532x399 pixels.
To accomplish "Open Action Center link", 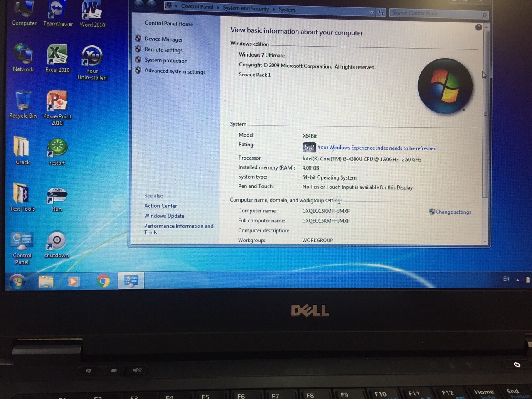I will click(x=160, y=206).
